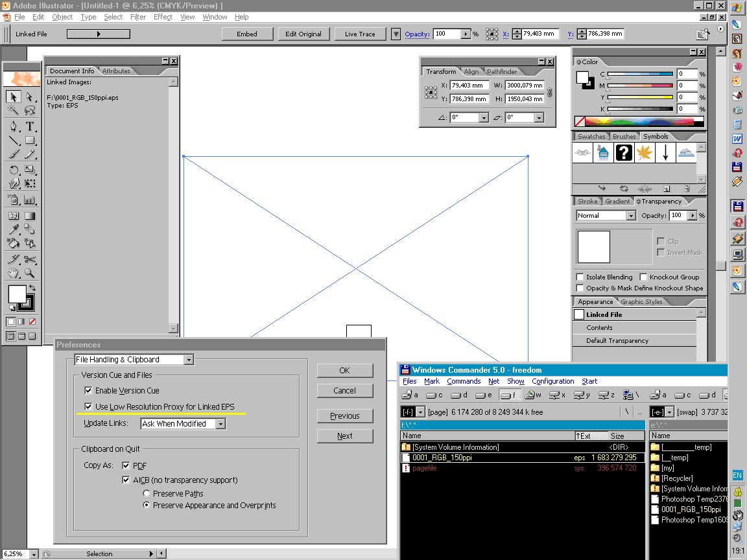Select the Hand tool

click(x=14, y=274)
